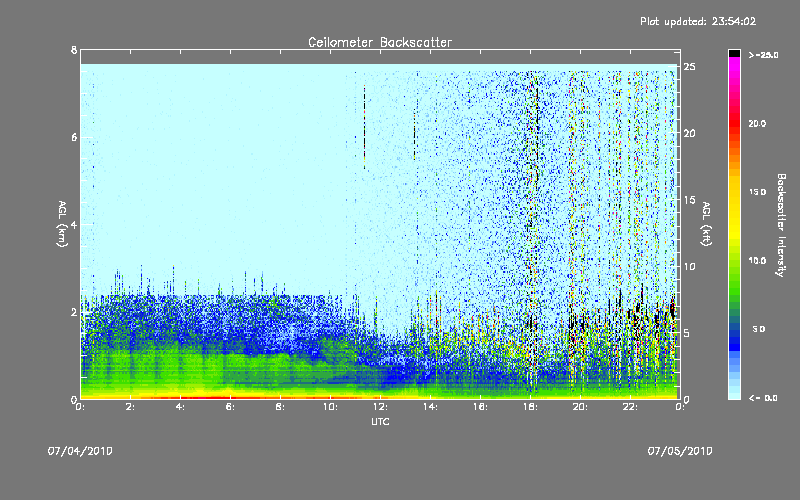Select the 14: hour tick label
This screenshot has height=500, width=800.
click(431, 407)
